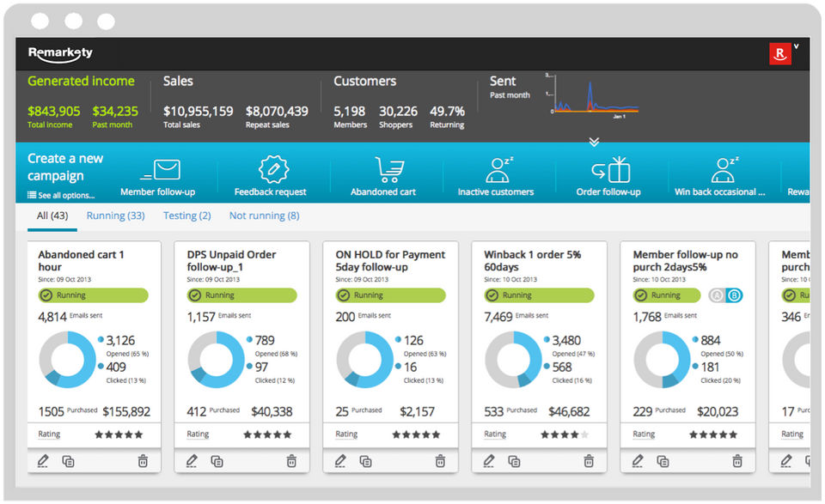
Task: Duplicate the DPS Unpaid Order follow-up_1 campaign
Action: (217, 461)
